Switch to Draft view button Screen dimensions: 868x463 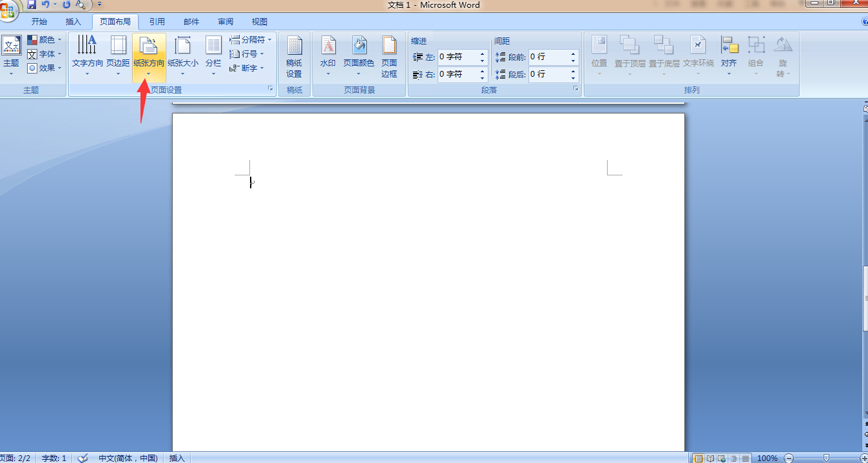pos(746,458)
